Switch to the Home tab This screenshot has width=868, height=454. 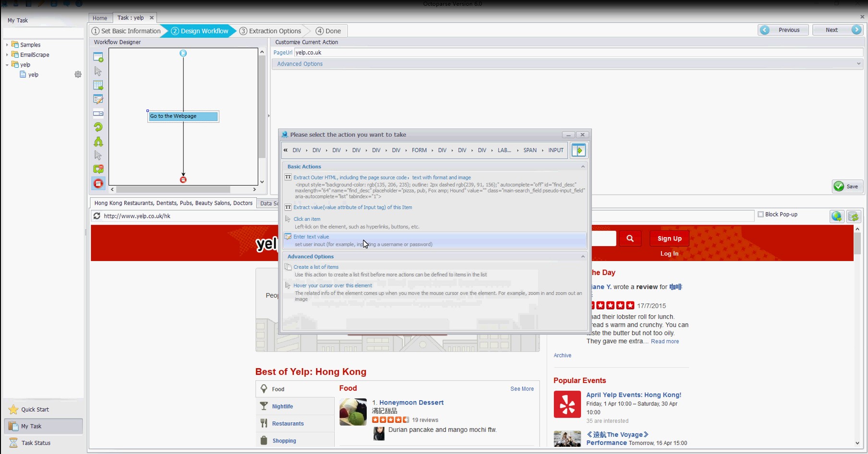point(100,18)
